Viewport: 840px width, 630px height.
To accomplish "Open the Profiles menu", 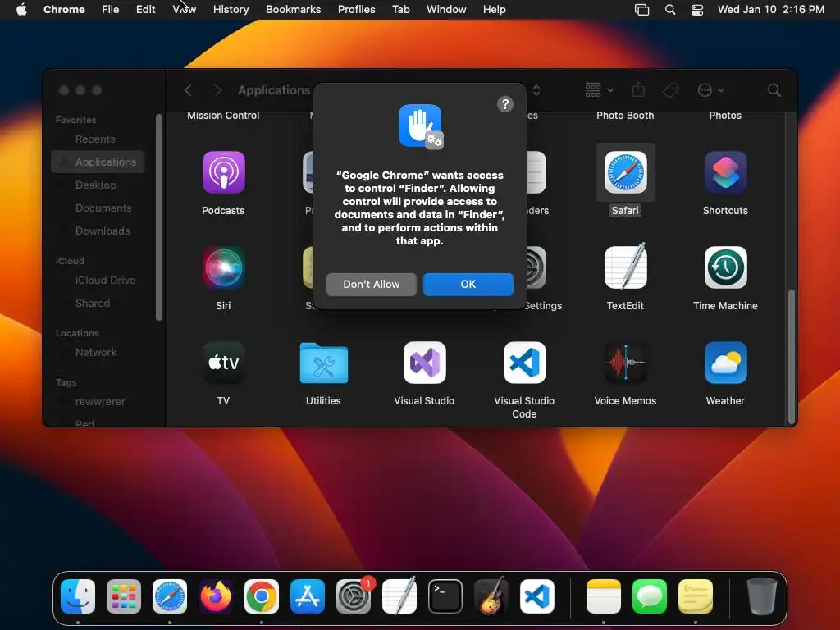I will (356, 9).
